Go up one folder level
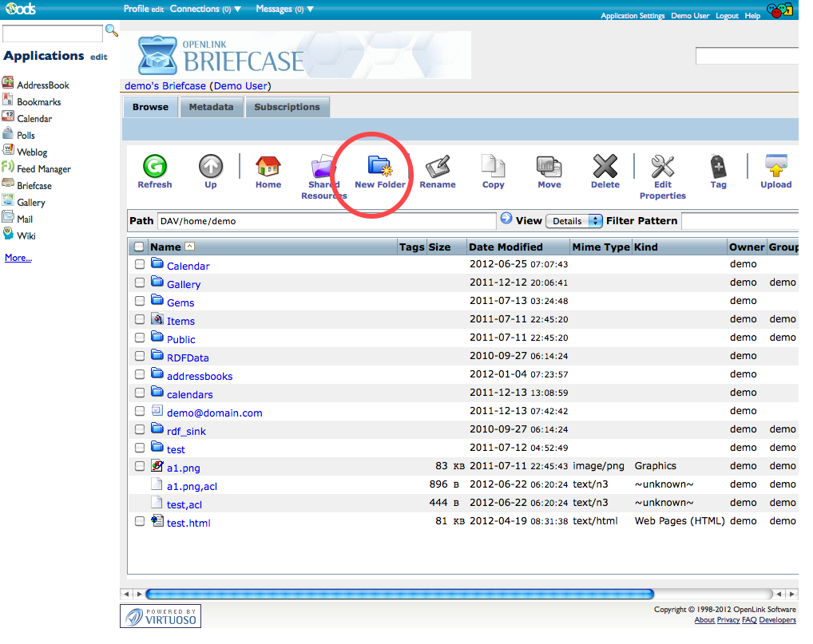 (211, 167)
